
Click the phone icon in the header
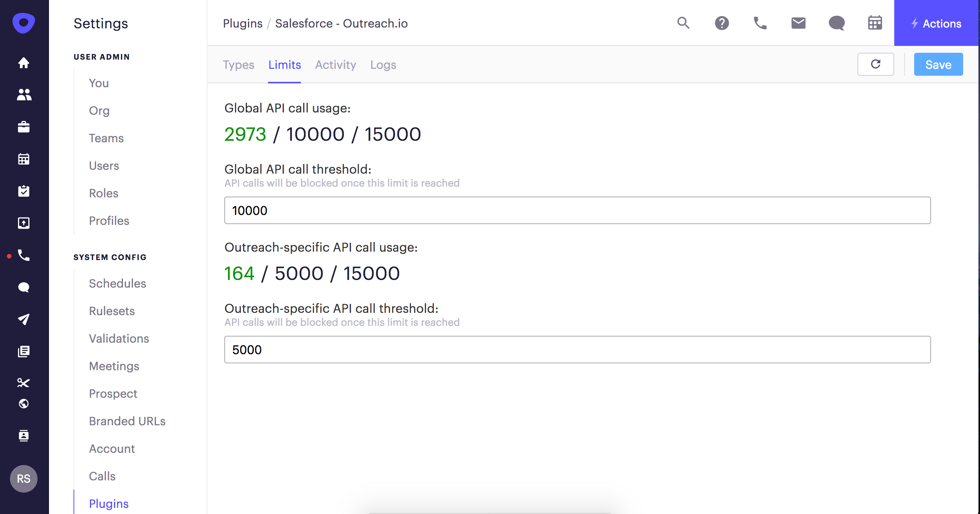[x=760, y=24]
